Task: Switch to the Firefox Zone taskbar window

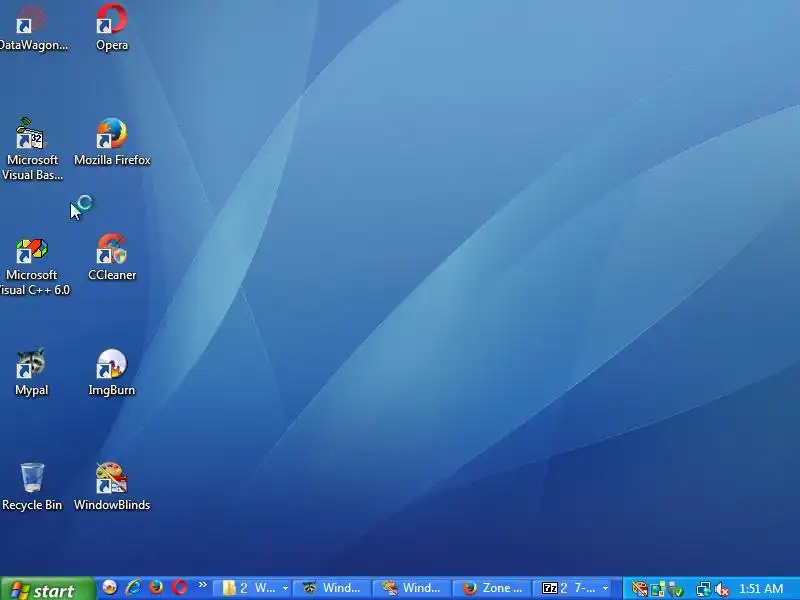Action: tap(492, 588)
